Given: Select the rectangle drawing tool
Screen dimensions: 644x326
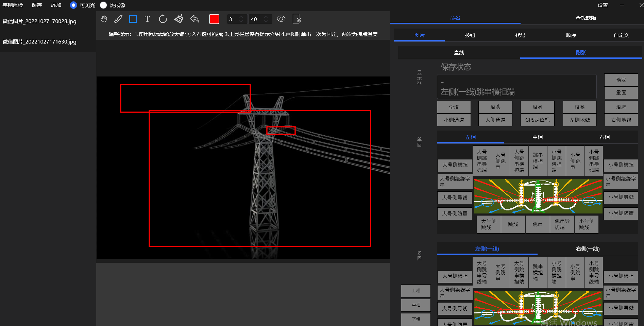Looking at the screenshot, I should click(133, 19).
